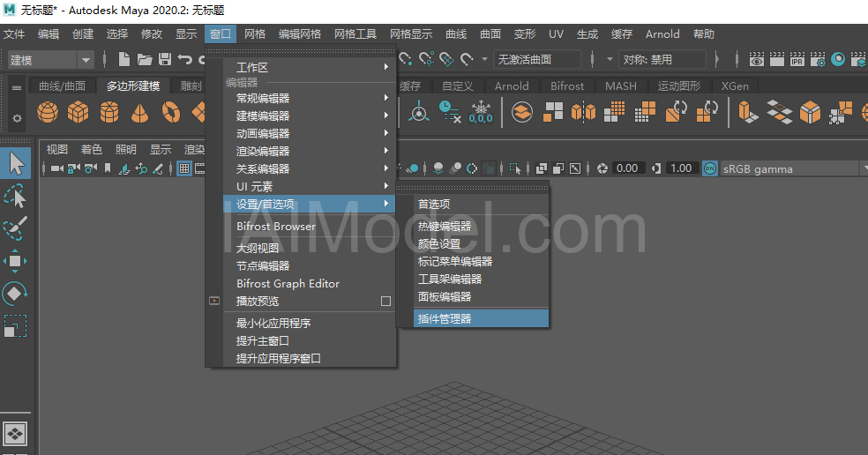Open 颜色设置 from the submenu

[481, 244]
